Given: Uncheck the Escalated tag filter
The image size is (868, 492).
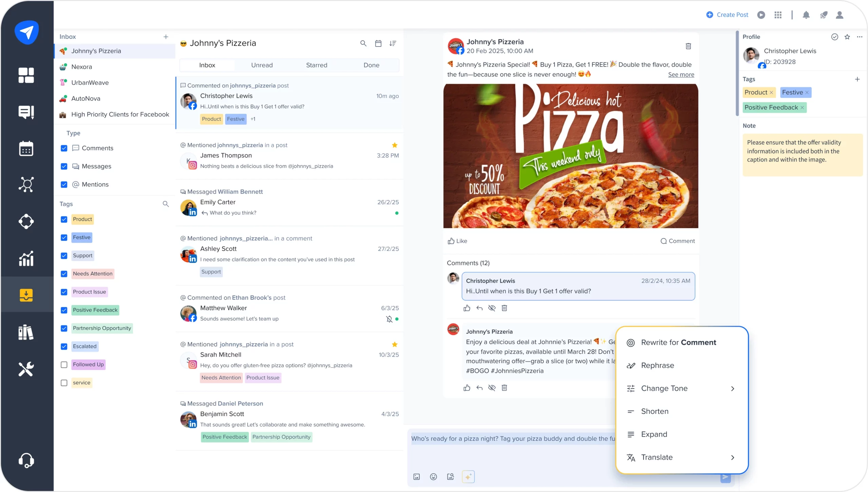Looking at the screenshot, I should click(x=64, y=346).
